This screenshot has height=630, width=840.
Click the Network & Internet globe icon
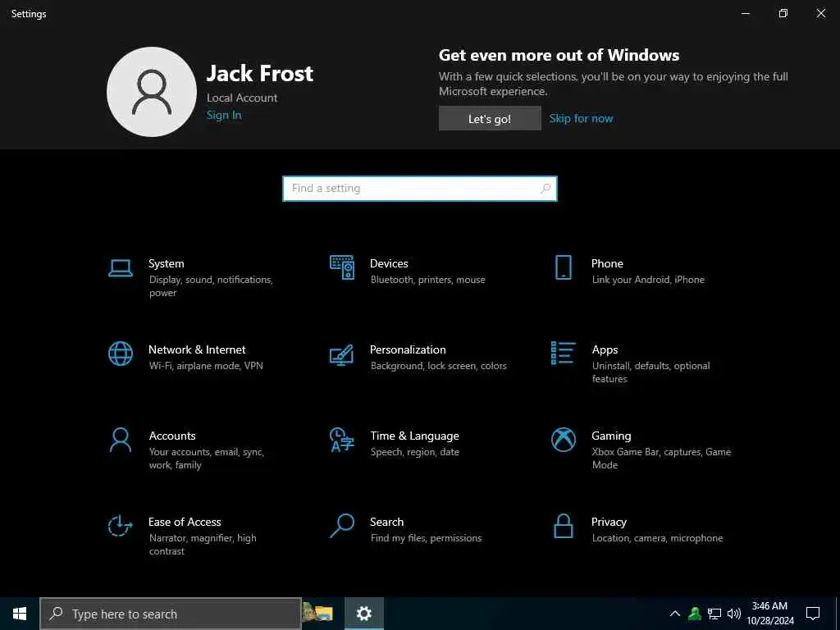(121, 354)
